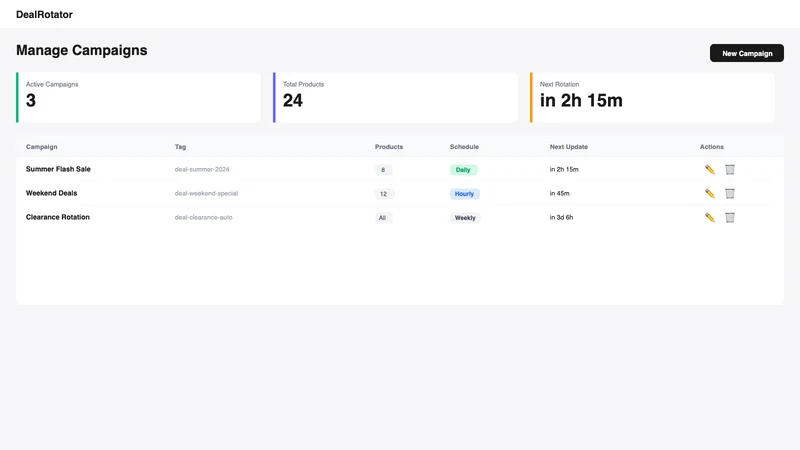The height and width of the screenshot is (450, 800).
Task: Click trash icon for Weekend Deals
Action: [730, 193]
